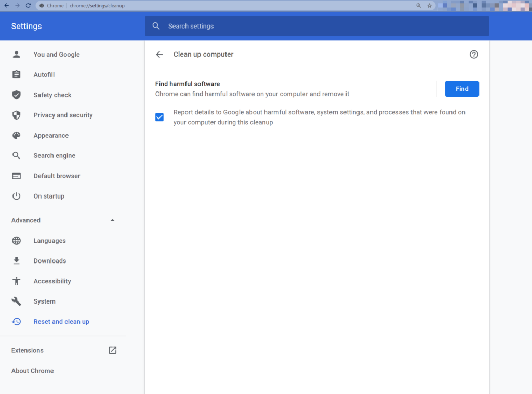
Task: Click the On startup power icon
Action: [16, 196]
